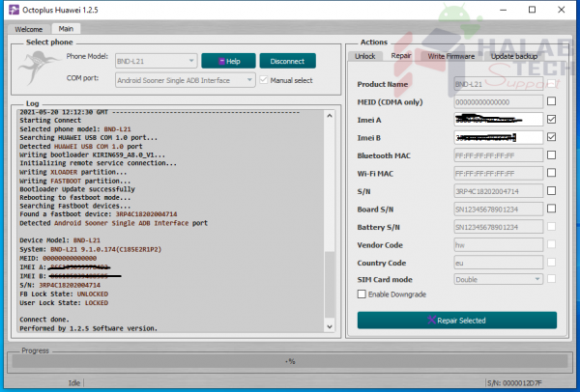Maximize the Octoplus Huawei window

532,10
